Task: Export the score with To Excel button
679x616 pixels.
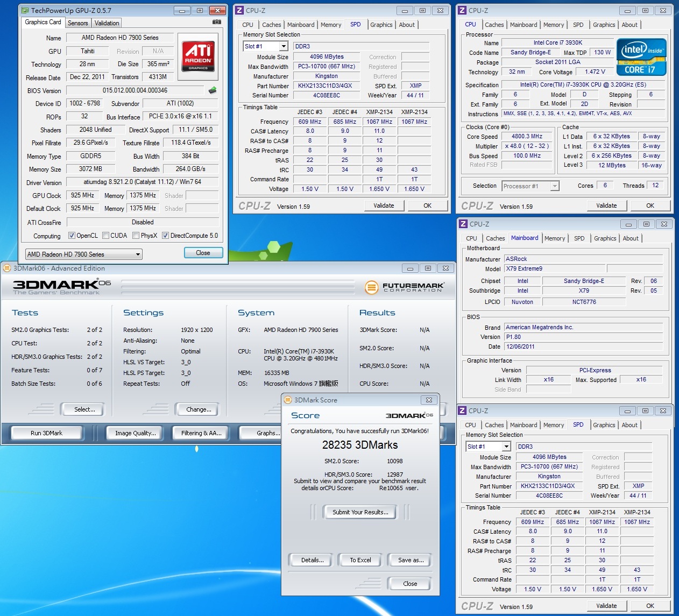Action: pyautogui.click(x=360, y=560)
